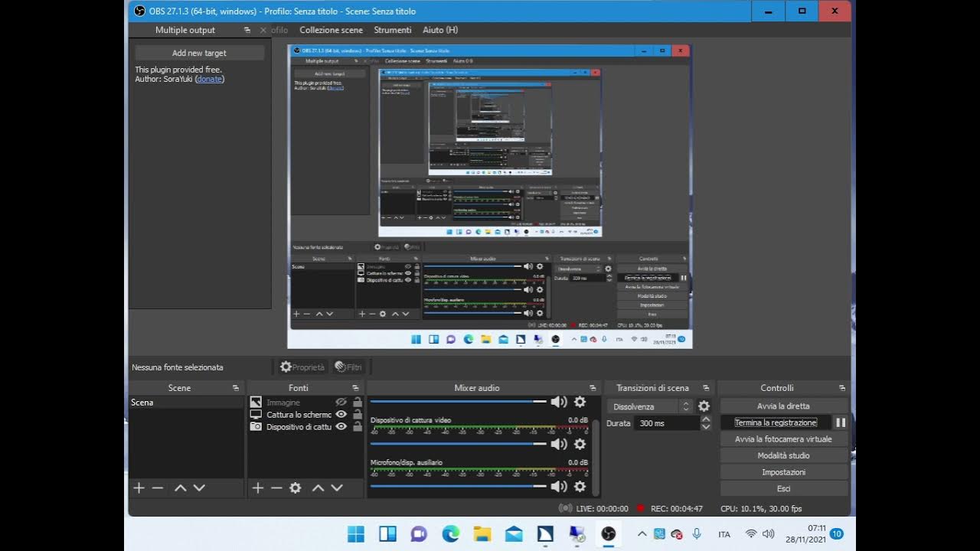Open the Collezione scene menu
980x551 pixels.
[x=331, y=30]
